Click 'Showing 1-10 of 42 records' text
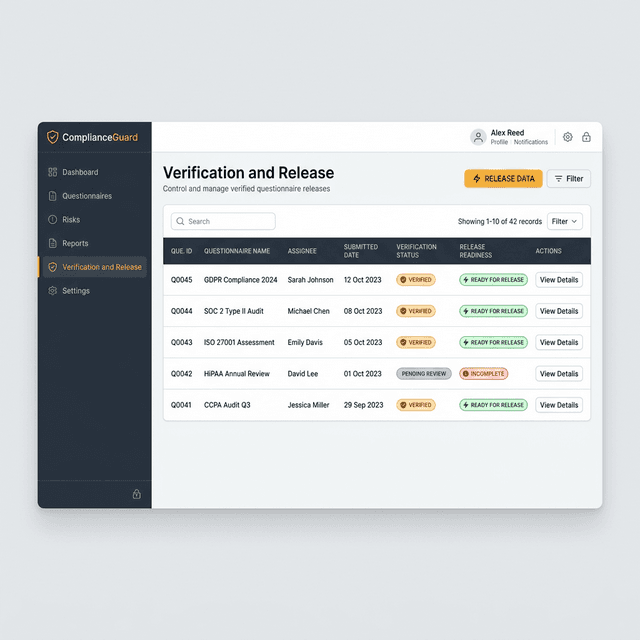This screenshot has width=640, height=640. 500,221
